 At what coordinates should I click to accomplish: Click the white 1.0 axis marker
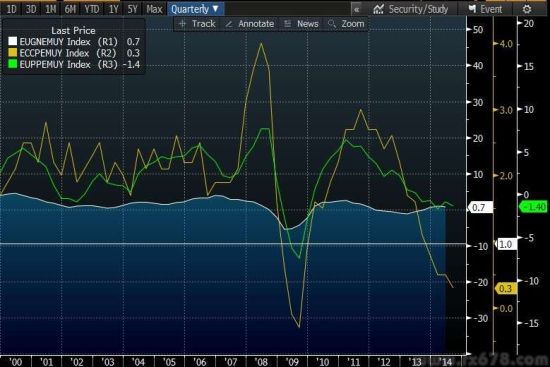coord(506,244)
